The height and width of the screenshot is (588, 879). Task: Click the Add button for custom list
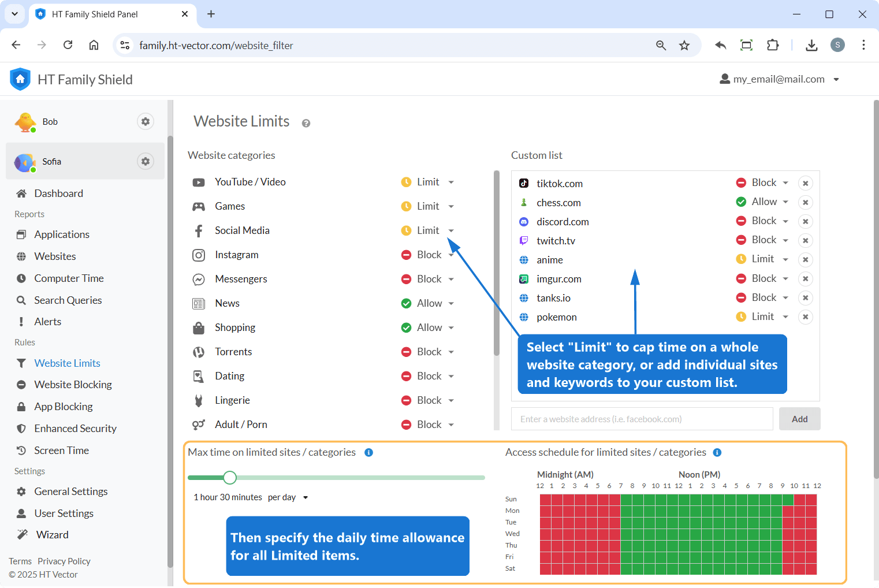(799, 419)
